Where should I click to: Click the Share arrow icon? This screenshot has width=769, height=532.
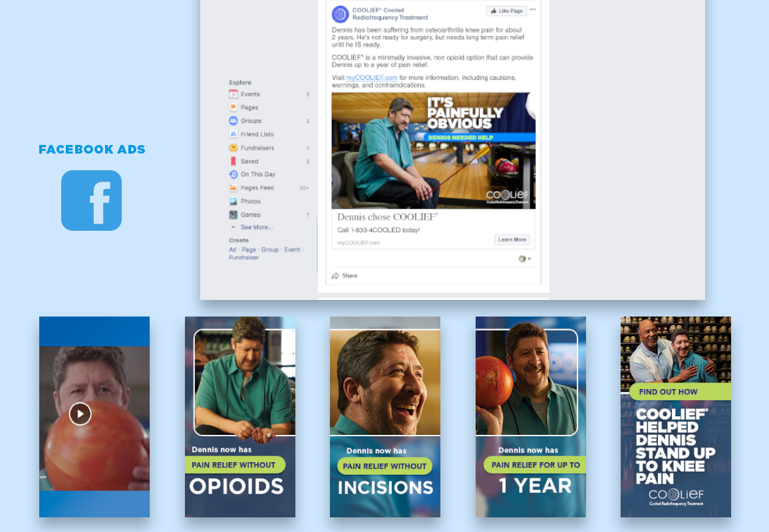coord(335,275)
